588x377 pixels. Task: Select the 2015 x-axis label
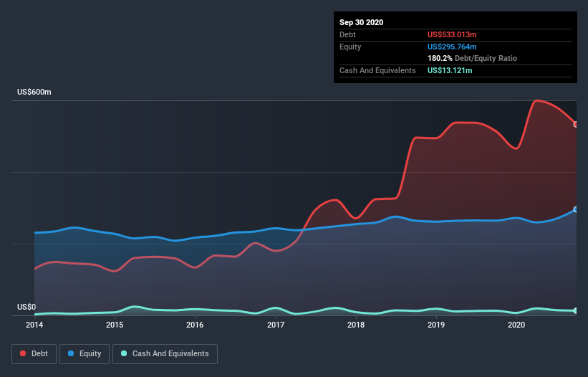[115, 325]
